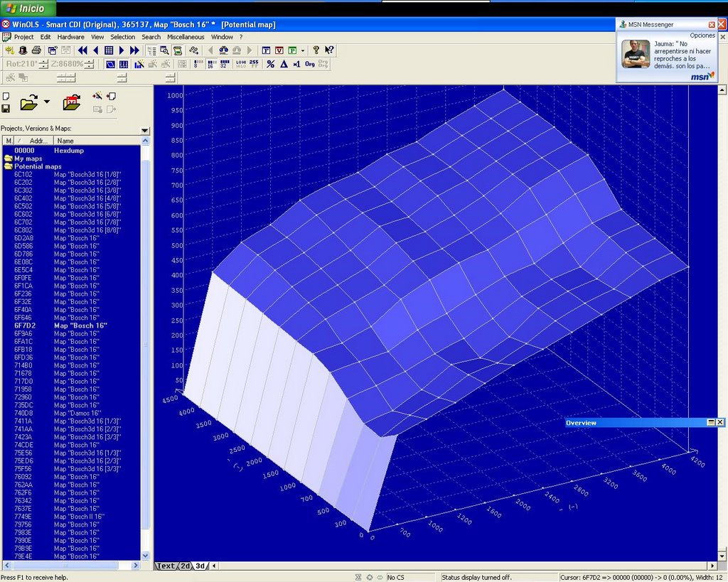This screenshot has width=728, height=582.
Task: Click the open project folder icon
Action: point(28,102)
